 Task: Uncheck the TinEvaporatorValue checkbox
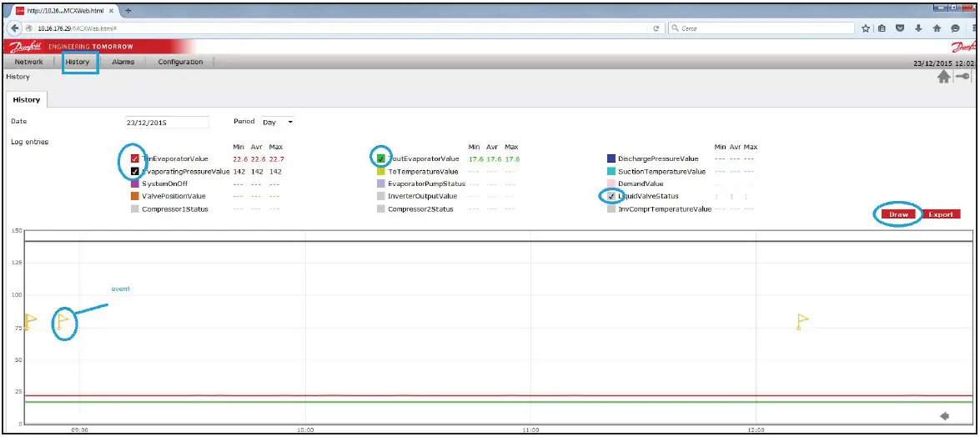pos(134,158)
